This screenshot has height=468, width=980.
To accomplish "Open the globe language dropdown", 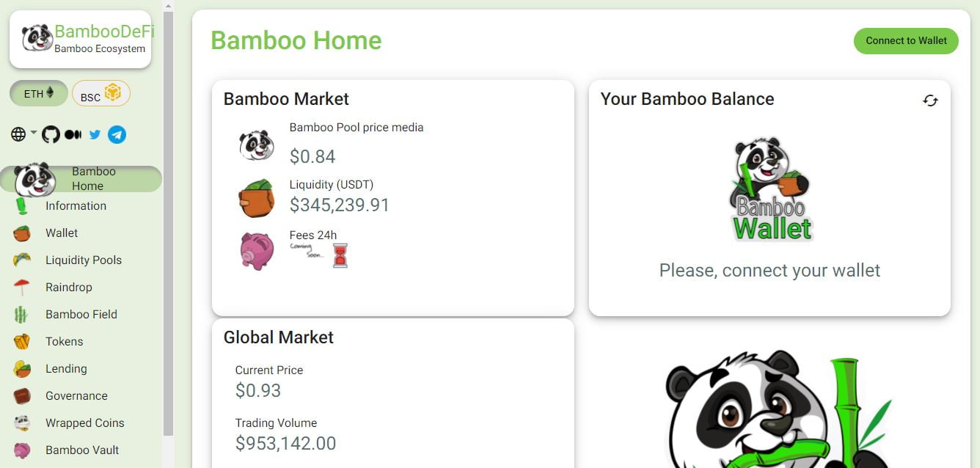I will point(23,134).
